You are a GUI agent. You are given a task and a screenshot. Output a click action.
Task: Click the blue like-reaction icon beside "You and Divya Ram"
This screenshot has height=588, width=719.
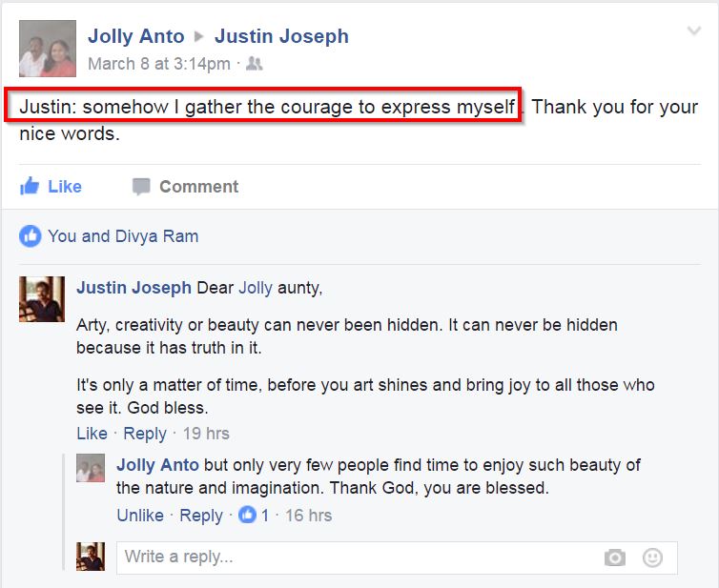click(31, 236)
